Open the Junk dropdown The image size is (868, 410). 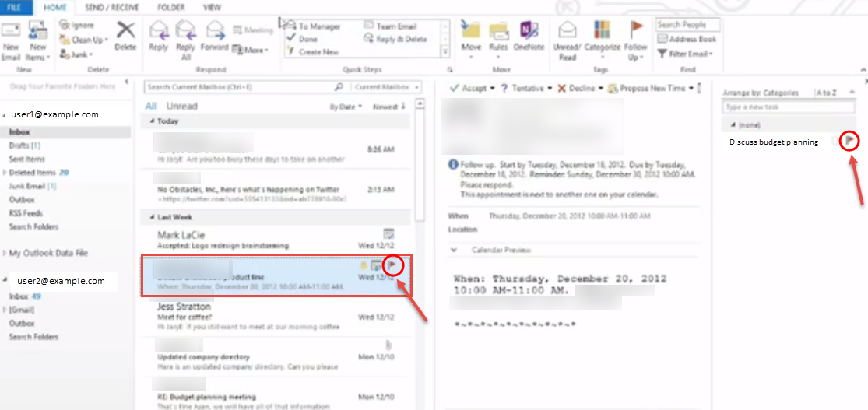click(76, 54)
